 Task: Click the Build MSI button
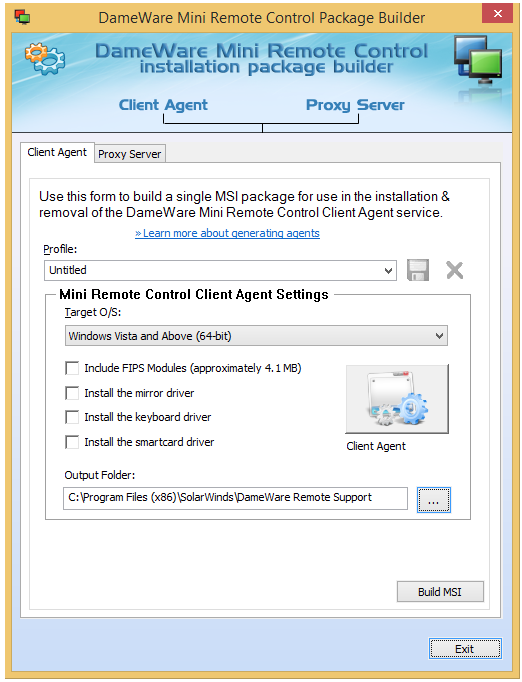click(440, 592)
